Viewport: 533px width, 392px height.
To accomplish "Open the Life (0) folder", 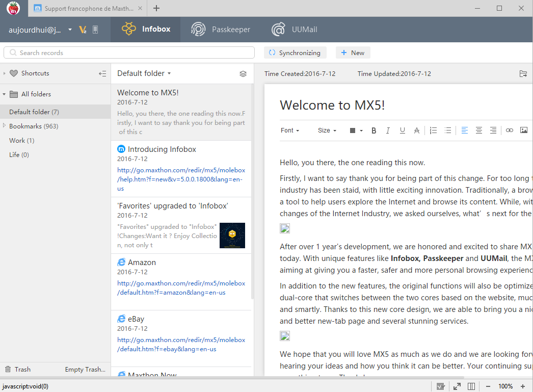I will click(x=19, y=154).
